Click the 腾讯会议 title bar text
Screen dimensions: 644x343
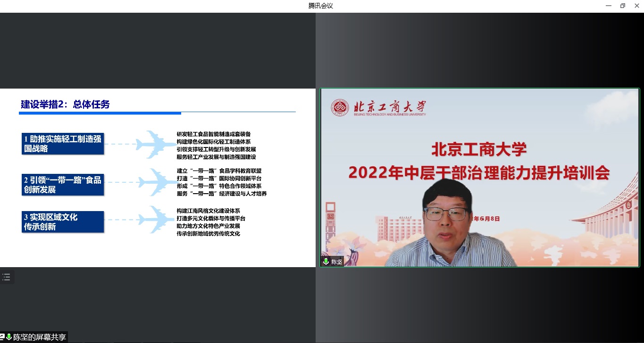[321, 6]
